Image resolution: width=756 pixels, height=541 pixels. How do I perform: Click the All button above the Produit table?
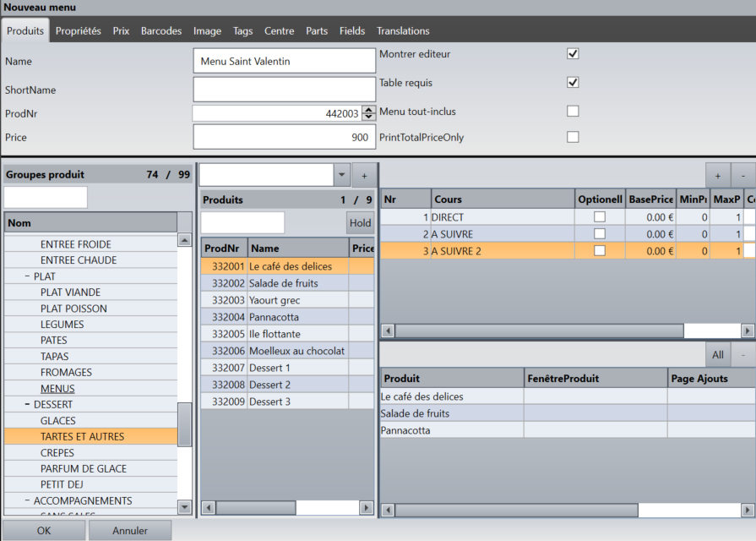(717, 355)
